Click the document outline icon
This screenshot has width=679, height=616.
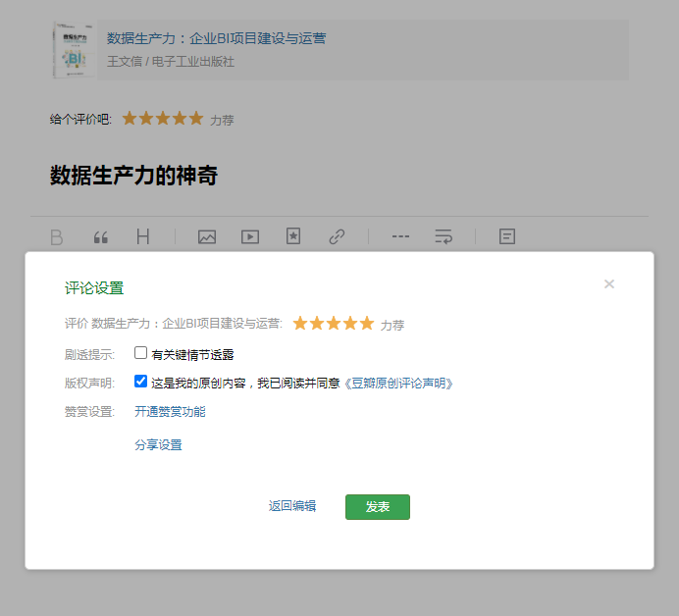point(507,236)
